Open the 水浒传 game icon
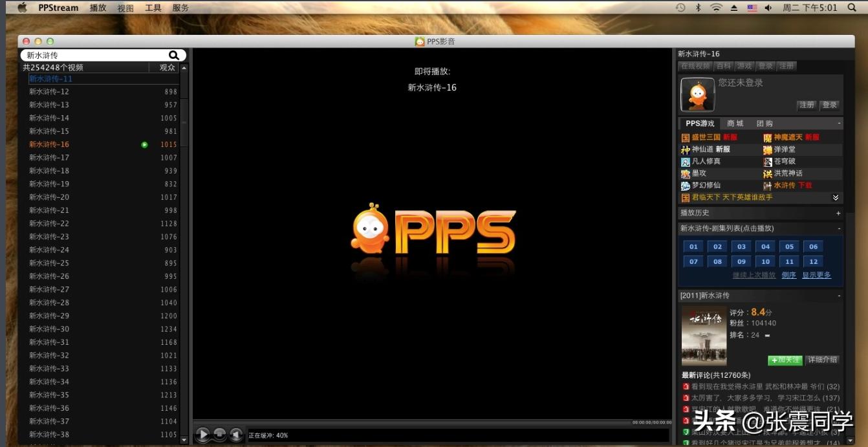 point(768,186)
